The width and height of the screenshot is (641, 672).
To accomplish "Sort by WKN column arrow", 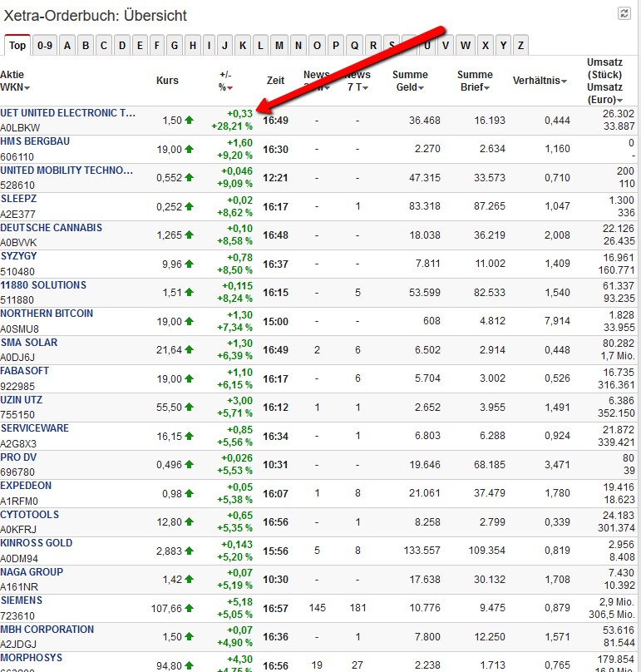I will pyautogui.click(x=27, y=88).
